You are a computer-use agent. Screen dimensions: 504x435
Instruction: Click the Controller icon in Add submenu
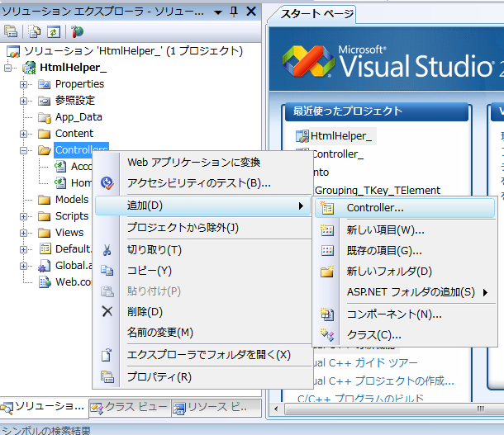pos(327,208)
